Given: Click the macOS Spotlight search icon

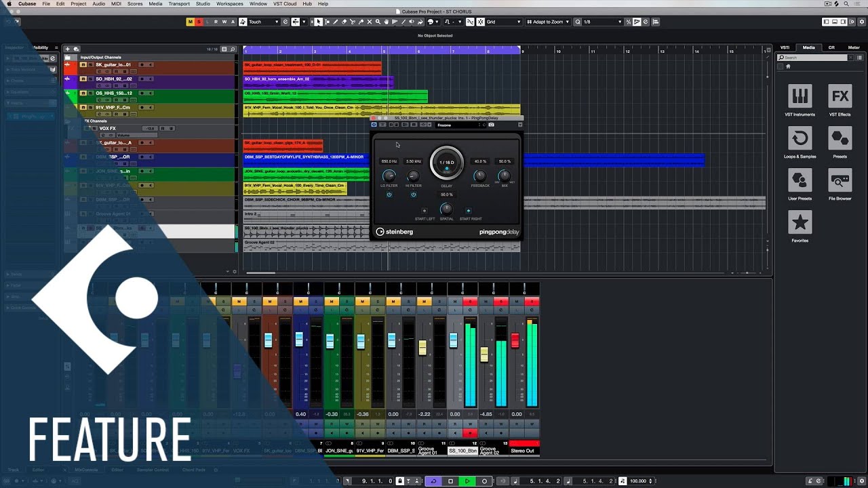Looking at the screenshot, I should click(x=847, y=3).
